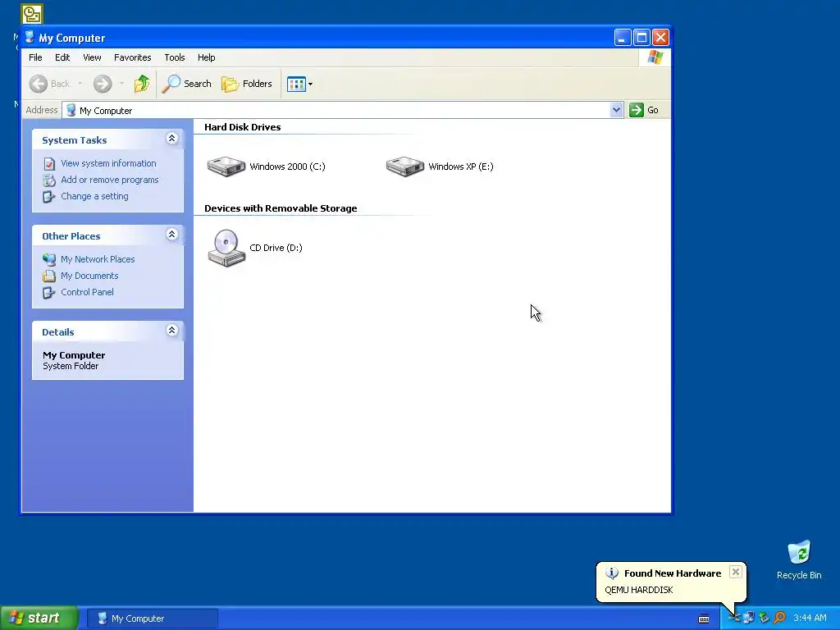The height and width of the screenshot is (630, 840).
Task: Click View system information link
Action: pos(109,163)
